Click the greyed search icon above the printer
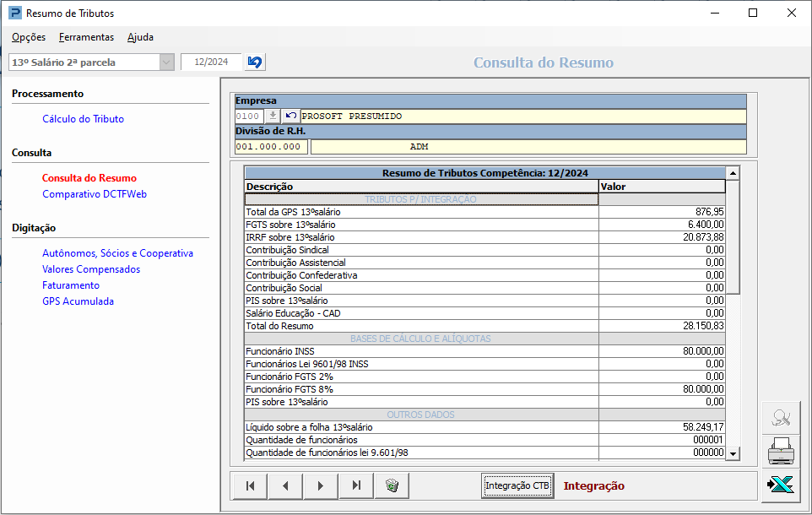 point(781,418)
